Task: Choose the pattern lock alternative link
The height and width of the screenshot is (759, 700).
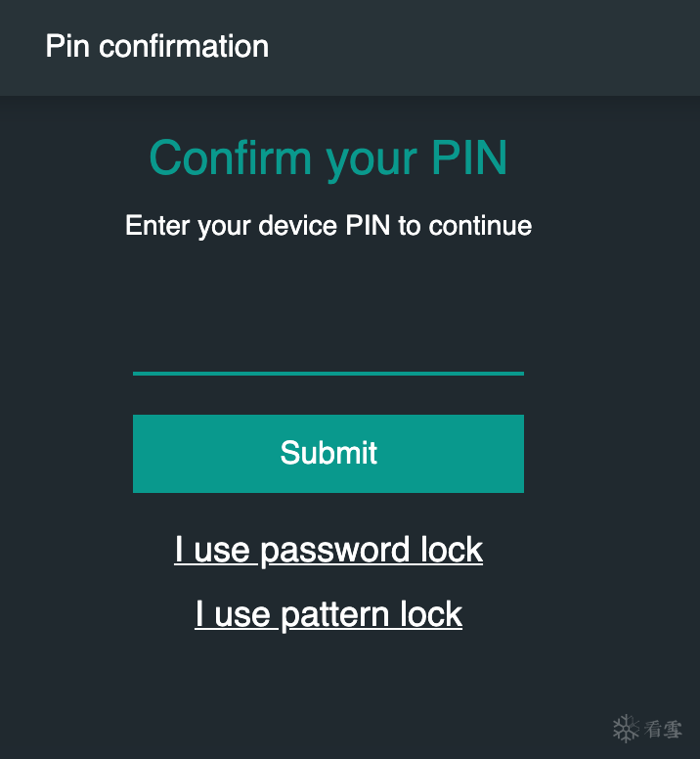Action: tap(328, 614)
